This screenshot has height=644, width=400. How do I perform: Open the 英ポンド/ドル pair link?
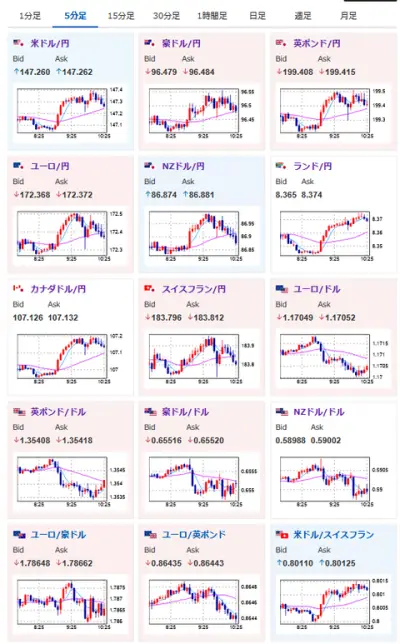(58, 412)
